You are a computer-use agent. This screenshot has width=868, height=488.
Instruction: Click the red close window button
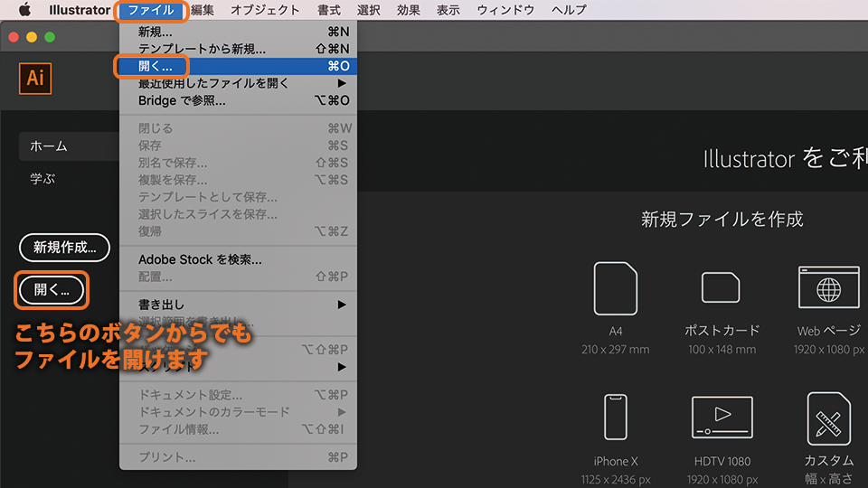point(14,37)
